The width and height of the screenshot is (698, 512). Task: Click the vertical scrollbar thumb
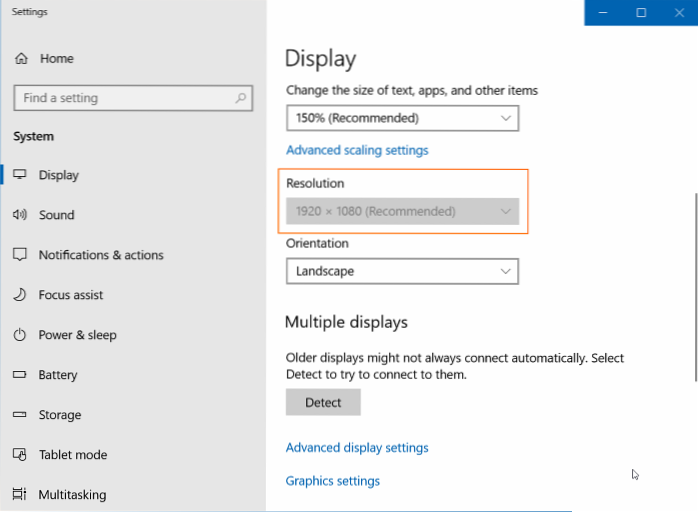(693, 285)
